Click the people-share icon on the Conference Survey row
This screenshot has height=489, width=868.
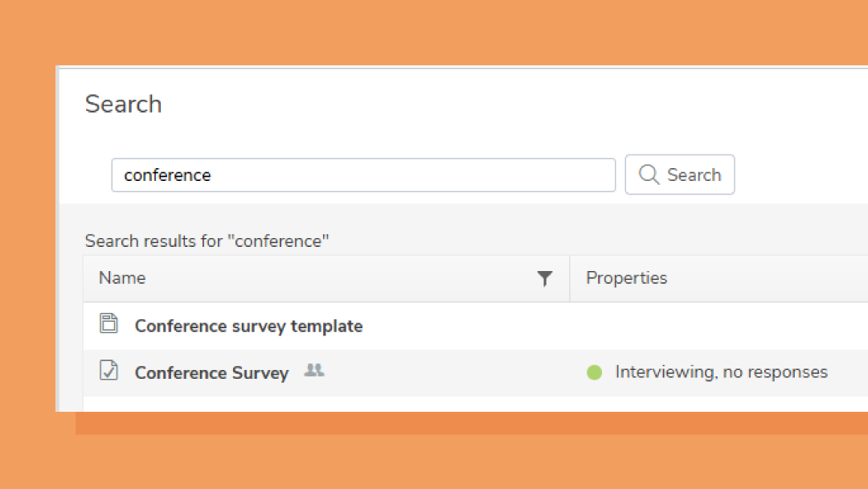[x=313, y=370]
